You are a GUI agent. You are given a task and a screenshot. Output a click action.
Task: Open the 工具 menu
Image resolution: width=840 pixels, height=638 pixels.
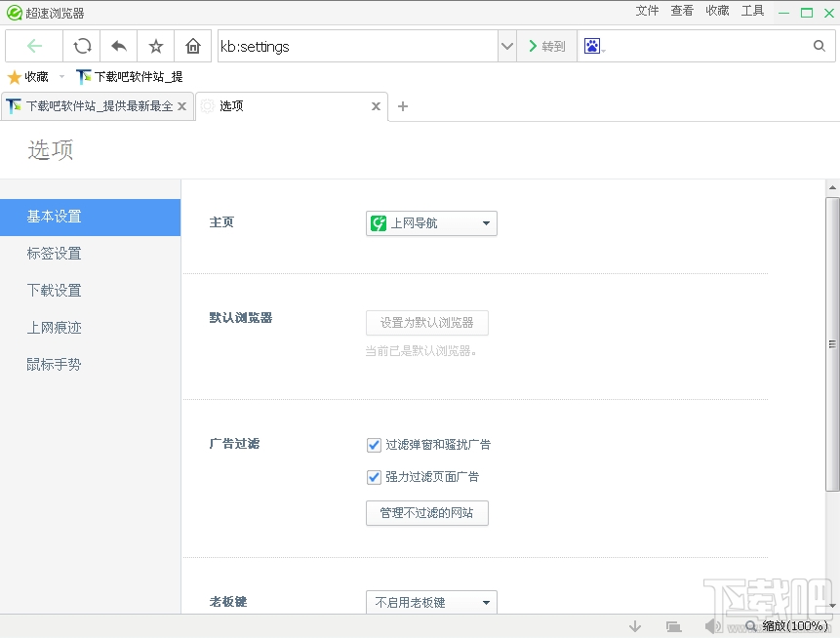point(753,11)
